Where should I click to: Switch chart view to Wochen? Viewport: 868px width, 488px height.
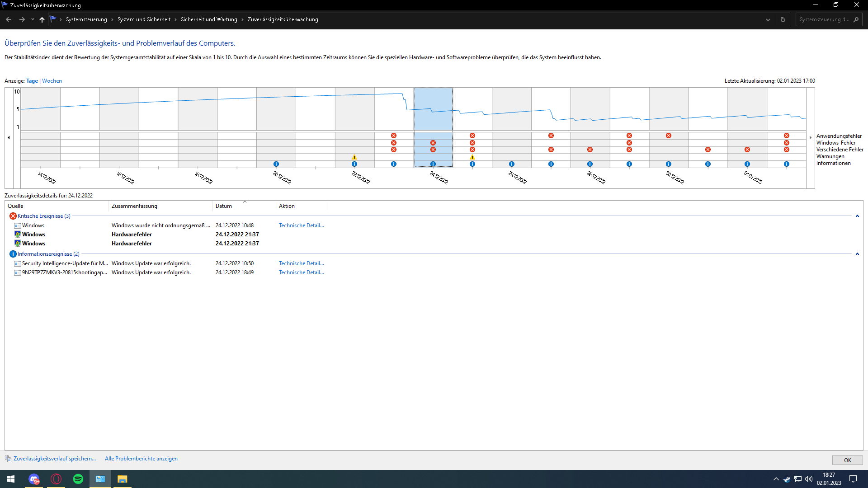[52, 81]
